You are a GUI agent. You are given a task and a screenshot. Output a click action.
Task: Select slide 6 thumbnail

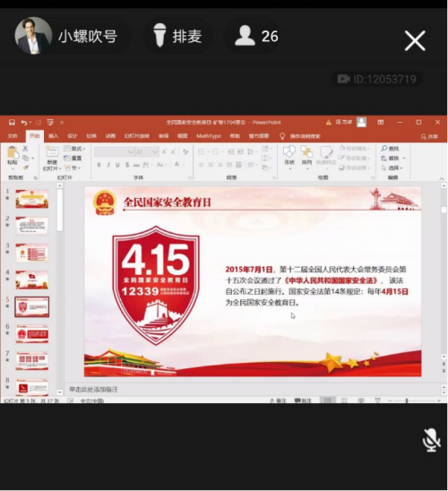32,334
